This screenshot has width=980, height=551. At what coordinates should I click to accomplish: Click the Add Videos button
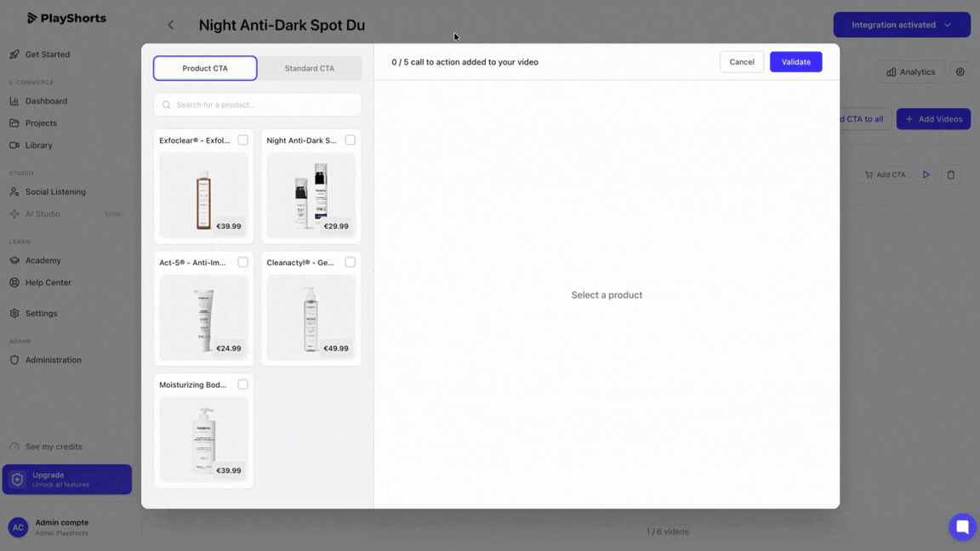(934, 119)
